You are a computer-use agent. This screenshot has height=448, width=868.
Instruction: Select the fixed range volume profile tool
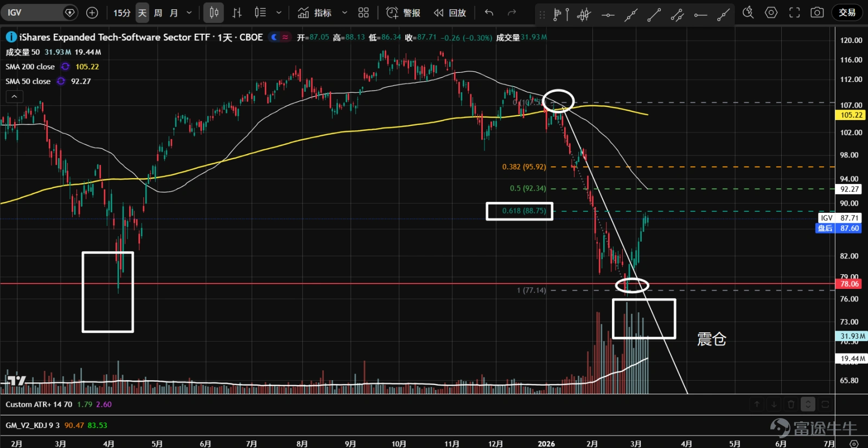tap(560, 15)
